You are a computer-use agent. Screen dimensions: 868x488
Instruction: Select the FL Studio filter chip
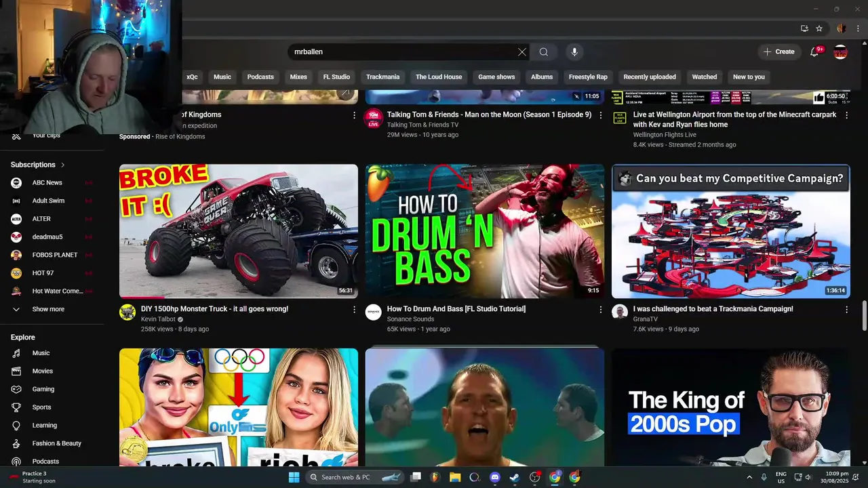click(x=336, y=77)
